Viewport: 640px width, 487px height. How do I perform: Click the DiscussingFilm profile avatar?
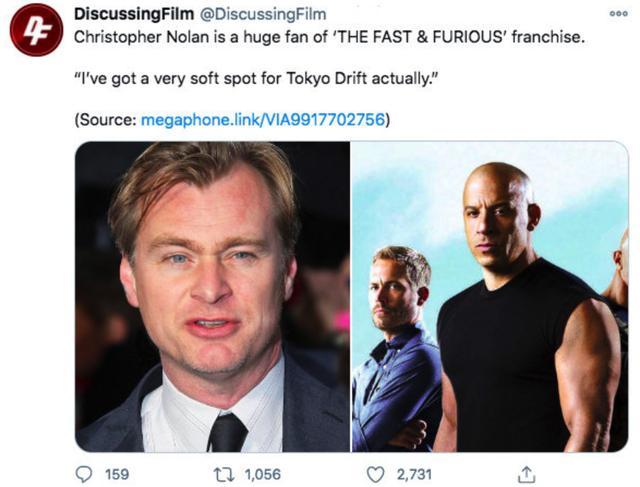pyautogui.click(x=37, y=29)
